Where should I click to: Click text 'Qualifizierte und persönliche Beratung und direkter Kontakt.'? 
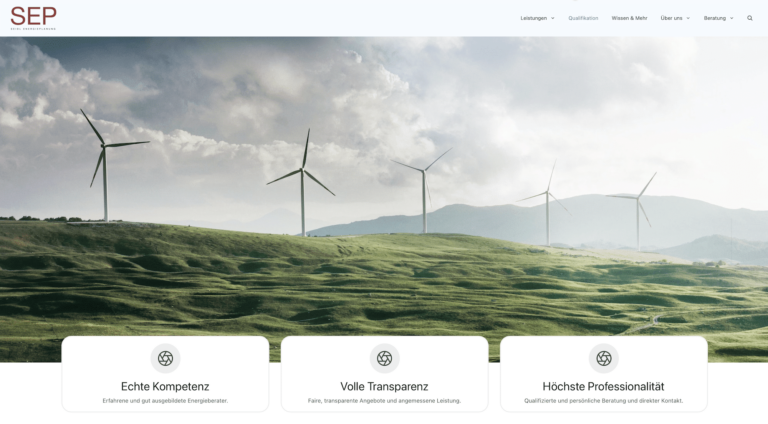pyautogui.click(x=603, y=400)
